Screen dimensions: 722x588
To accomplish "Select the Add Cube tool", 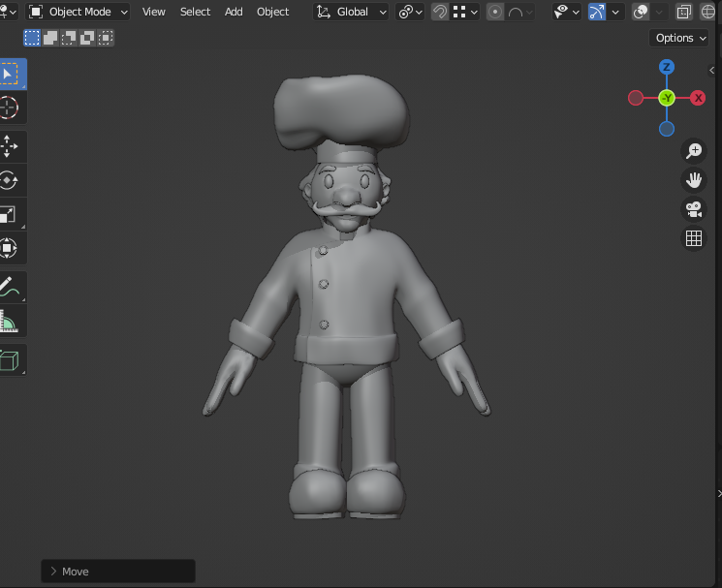I will tap(12, 360).
